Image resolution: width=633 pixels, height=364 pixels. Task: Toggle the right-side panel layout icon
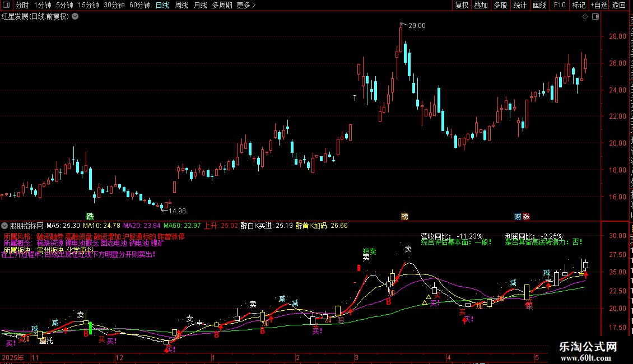click(x=595, y=17)
